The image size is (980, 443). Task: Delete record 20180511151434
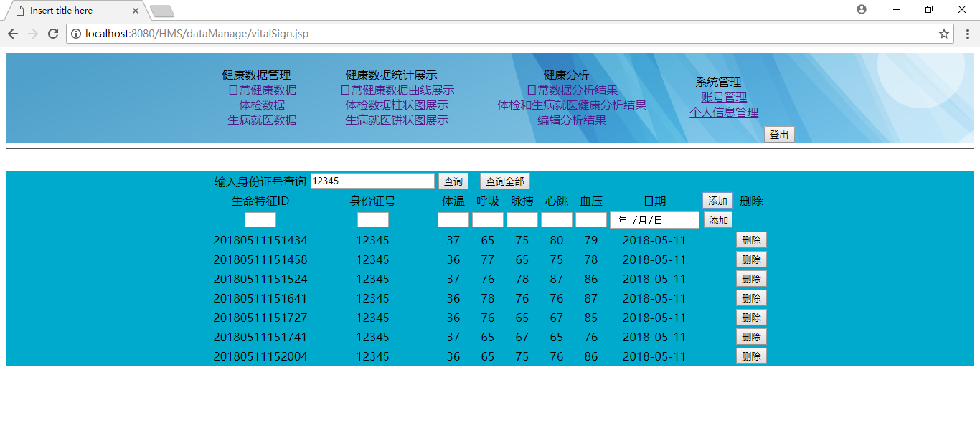[x=751, y=240]
